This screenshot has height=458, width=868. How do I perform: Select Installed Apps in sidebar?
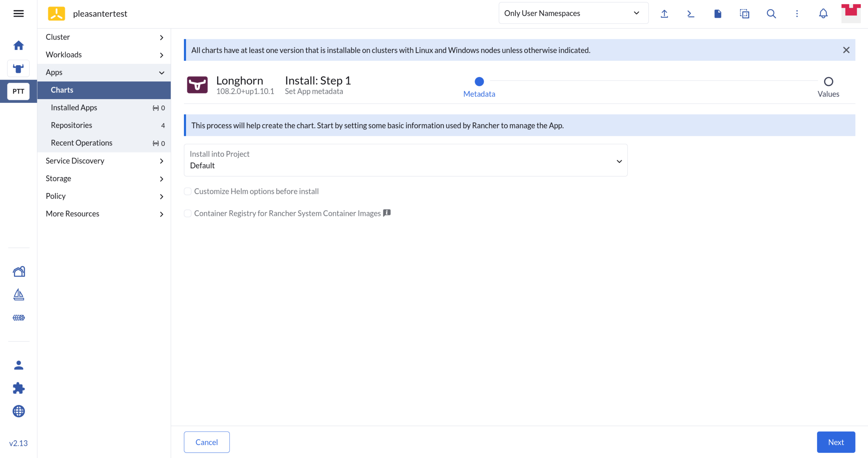tap(74, 108)
